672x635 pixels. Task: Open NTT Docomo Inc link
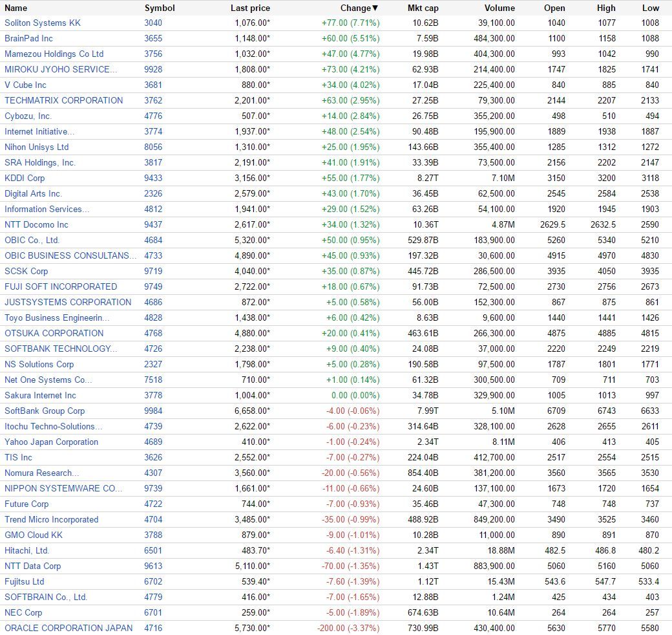coord(36,224)
